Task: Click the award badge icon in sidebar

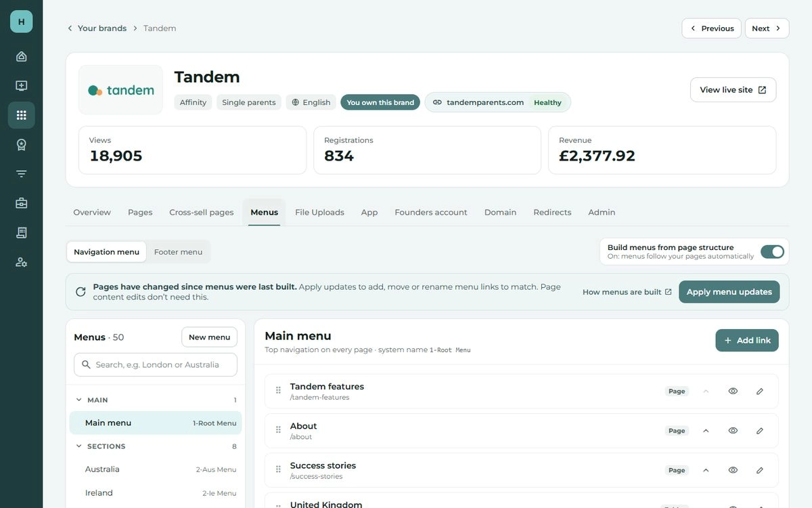Action: (21, 144)
